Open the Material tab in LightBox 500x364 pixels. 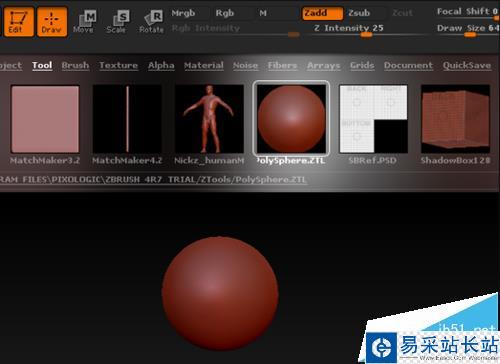(204, 65)
